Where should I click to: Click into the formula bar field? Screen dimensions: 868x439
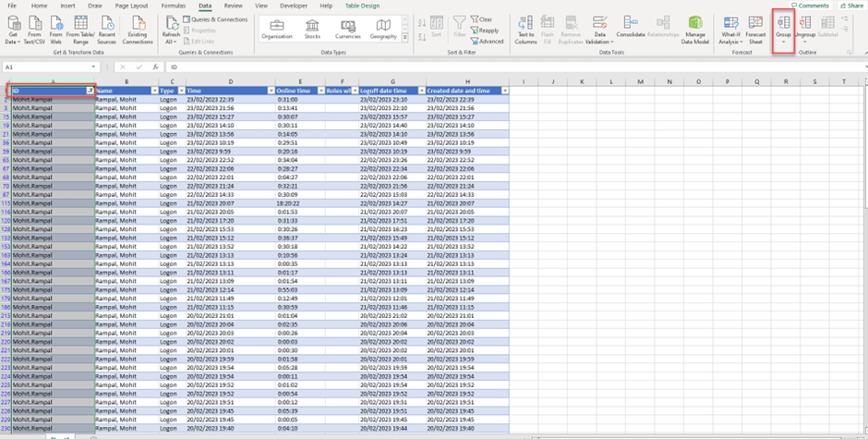(462, 67)
